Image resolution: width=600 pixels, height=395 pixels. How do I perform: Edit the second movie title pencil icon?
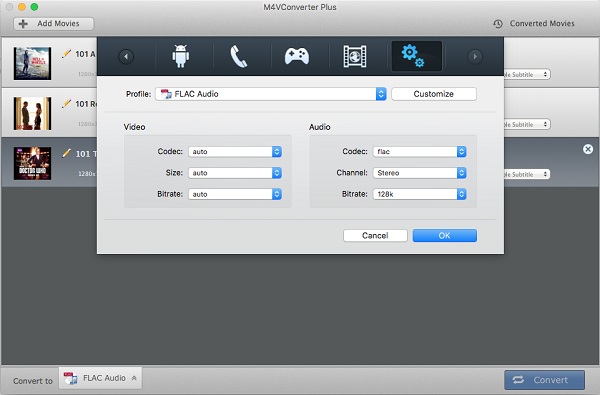coord(66,103)
